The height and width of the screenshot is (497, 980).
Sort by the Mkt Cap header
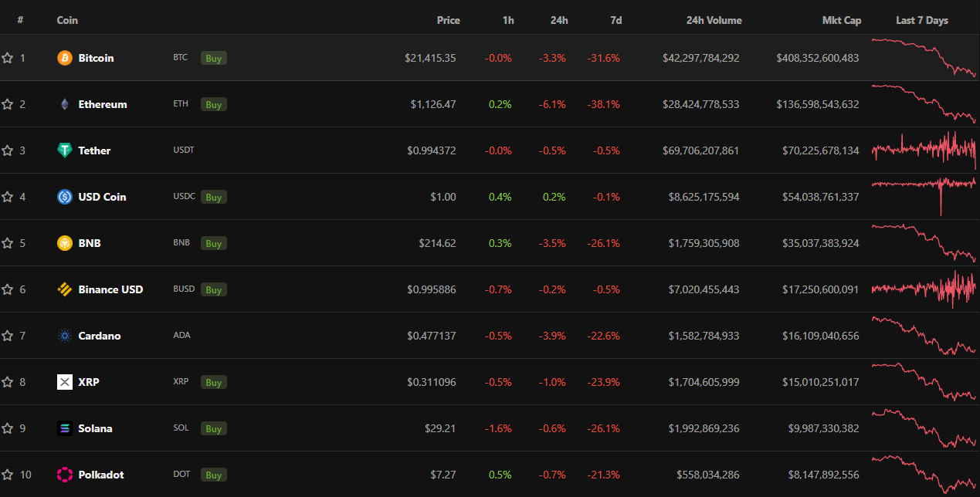point(842,20)
